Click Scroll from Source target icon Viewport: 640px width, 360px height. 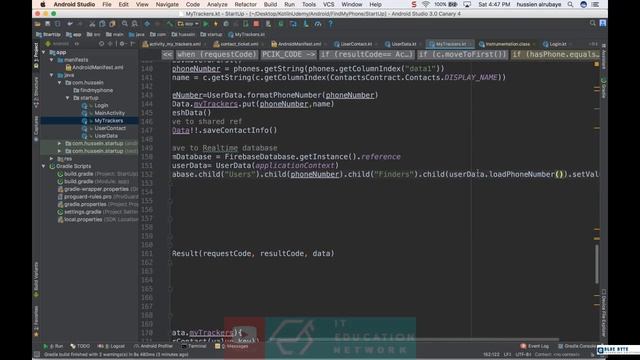101,44
